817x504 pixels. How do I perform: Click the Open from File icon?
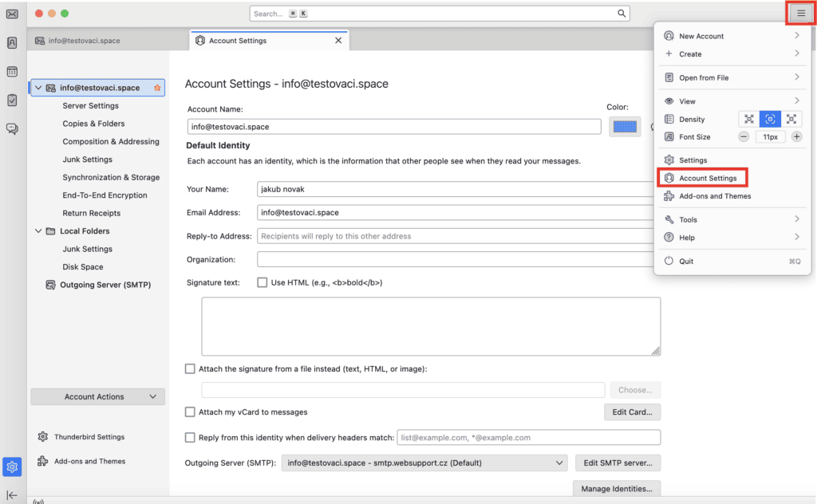[669, 77]
